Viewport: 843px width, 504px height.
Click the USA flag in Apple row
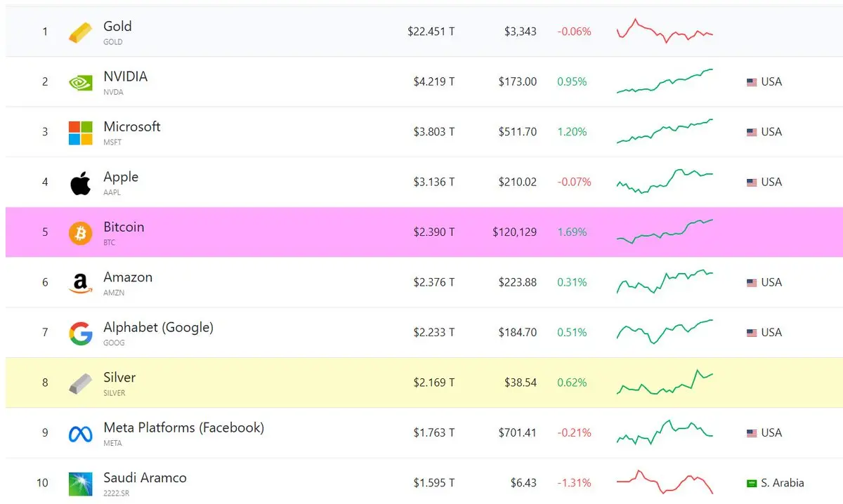(752, 183)
